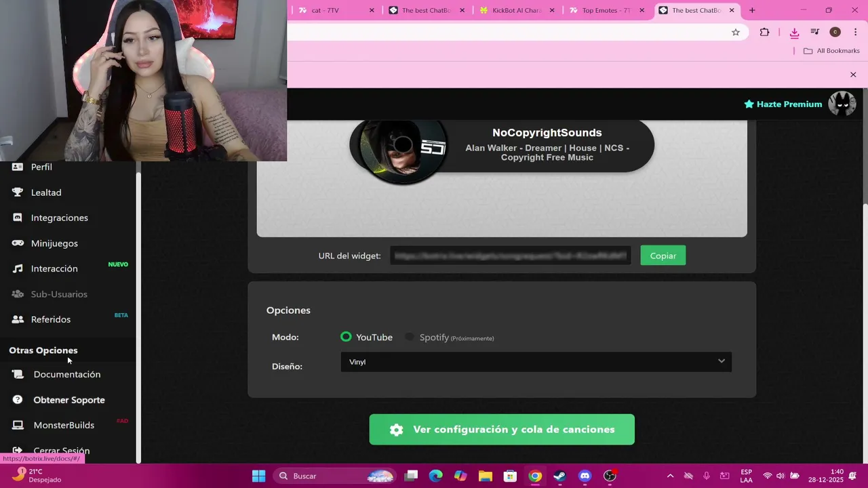Open the Chrome three-dot menu

(x=855, y=32)
